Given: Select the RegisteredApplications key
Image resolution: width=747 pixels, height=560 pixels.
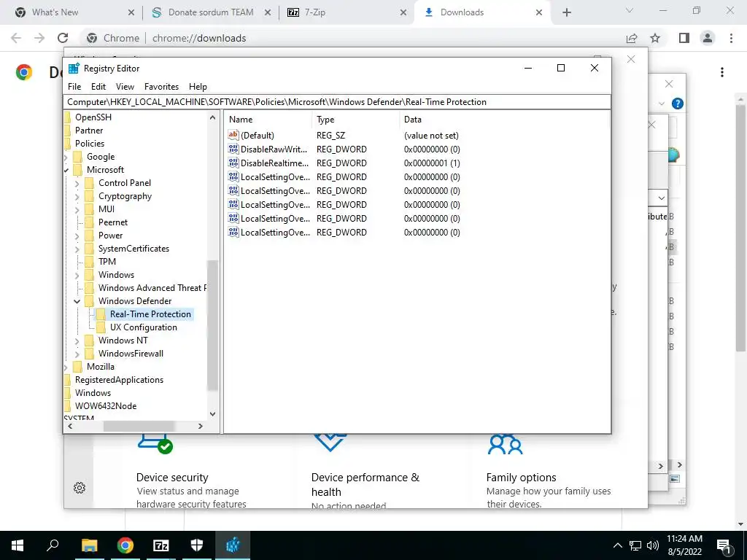Looking at the screenshot, I should (x=119, y=379).
